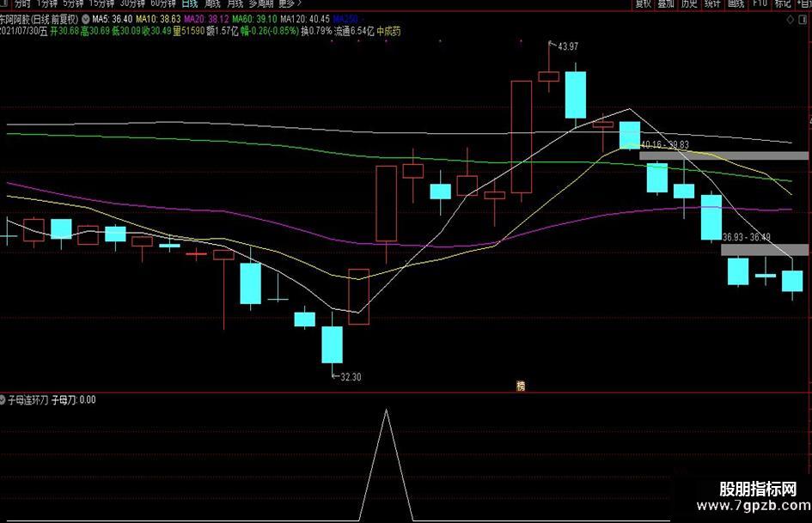
Task: Click the 43.97 high price marker
Action: click(x=568, y=46)
